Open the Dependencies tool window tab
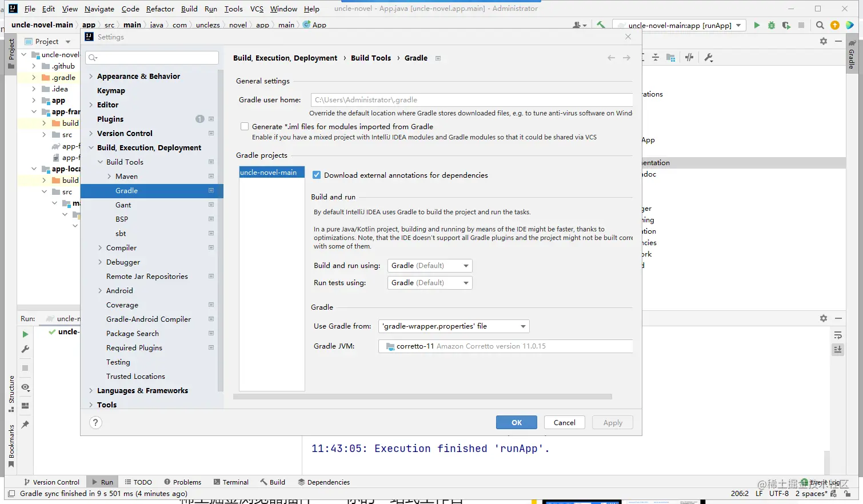The image size is (863, 504). point(323,482)
